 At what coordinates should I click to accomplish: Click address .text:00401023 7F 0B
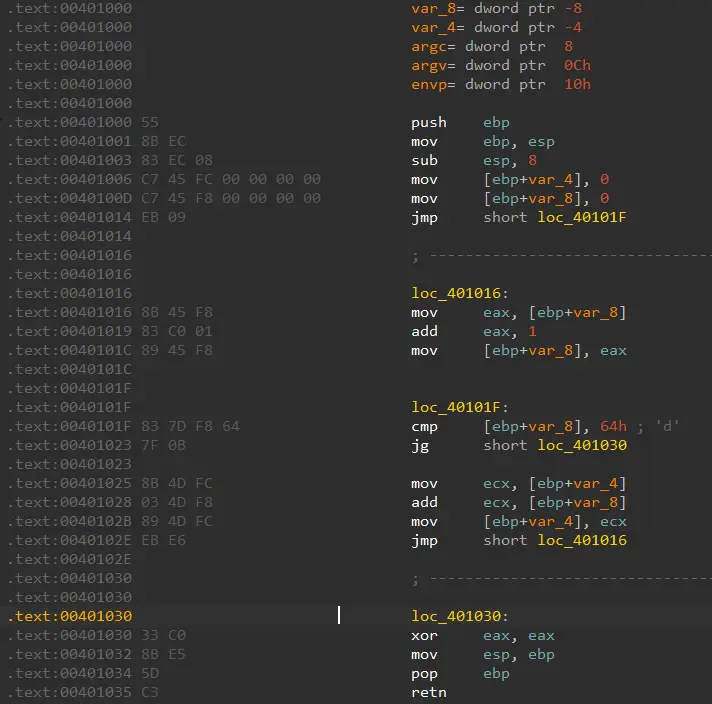96,446
